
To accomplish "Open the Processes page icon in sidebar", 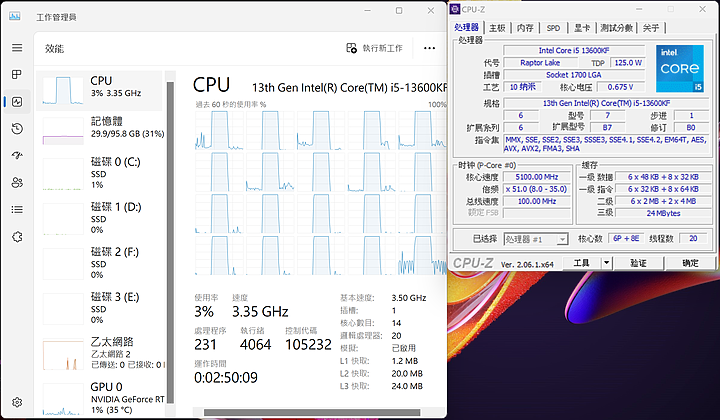I will pos(17,74).
